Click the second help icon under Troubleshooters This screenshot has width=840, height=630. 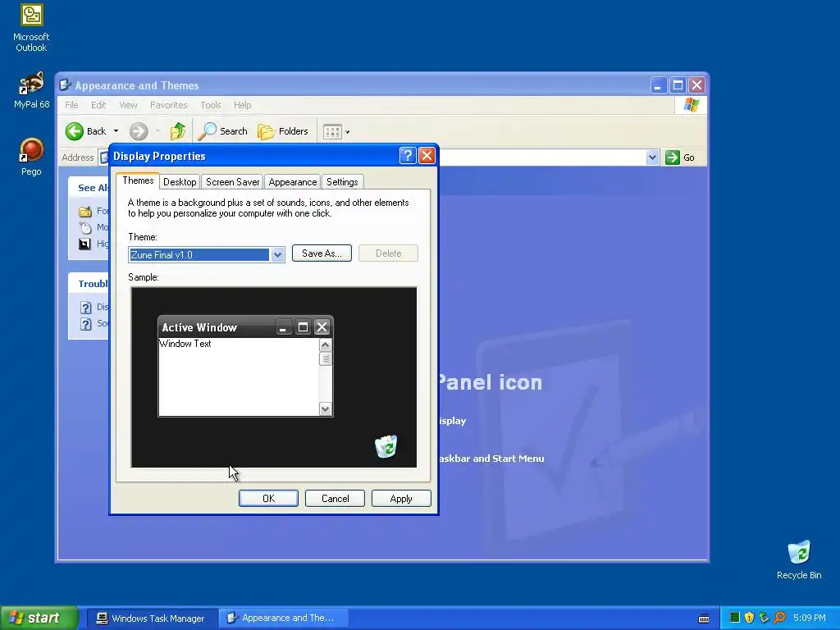(x=85, y=324)
